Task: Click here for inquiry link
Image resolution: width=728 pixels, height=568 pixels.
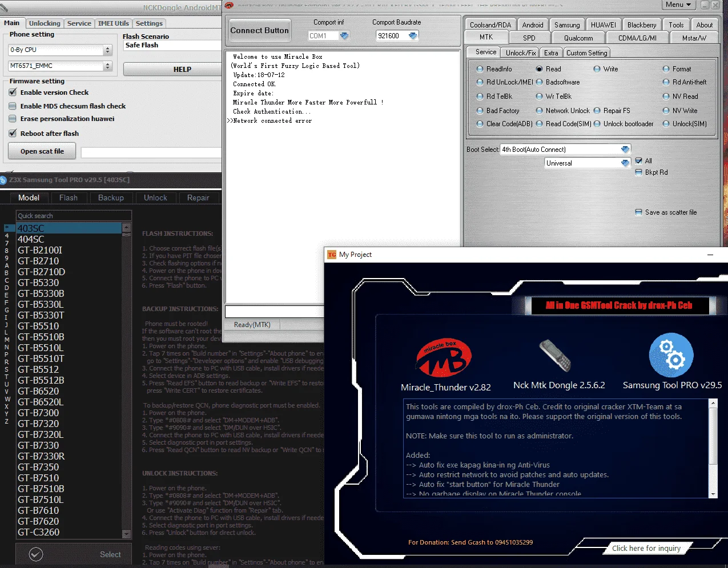Action: pyautogui.click(x=646, y=548)
